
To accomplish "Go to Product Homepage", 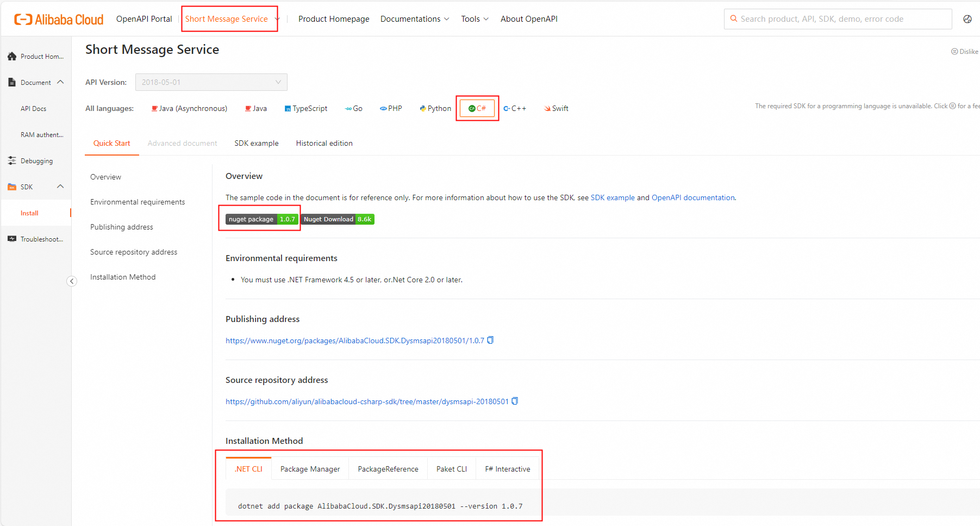I will pos(334,19).
